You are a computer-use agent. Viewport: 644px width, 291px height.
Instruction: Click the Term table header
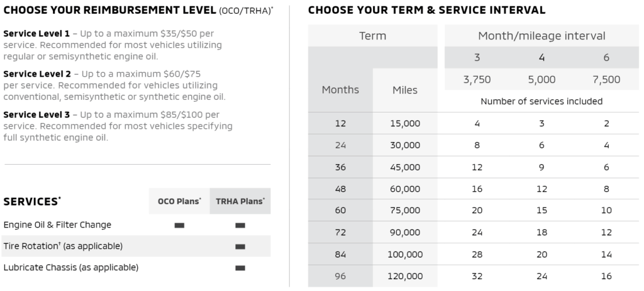point(372,36)
